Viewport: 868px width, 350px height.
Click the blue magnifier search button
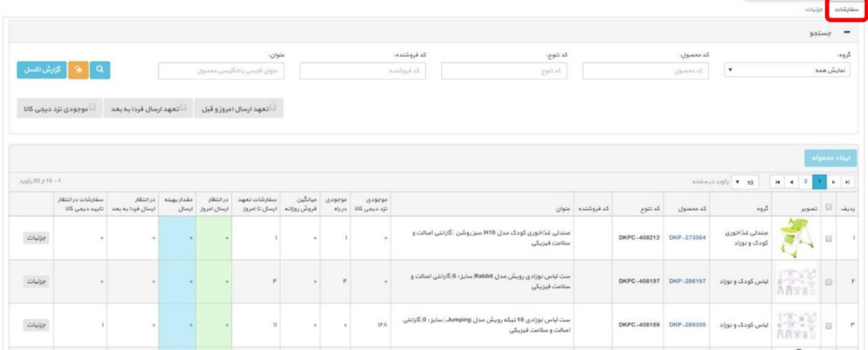coord(100,70)
